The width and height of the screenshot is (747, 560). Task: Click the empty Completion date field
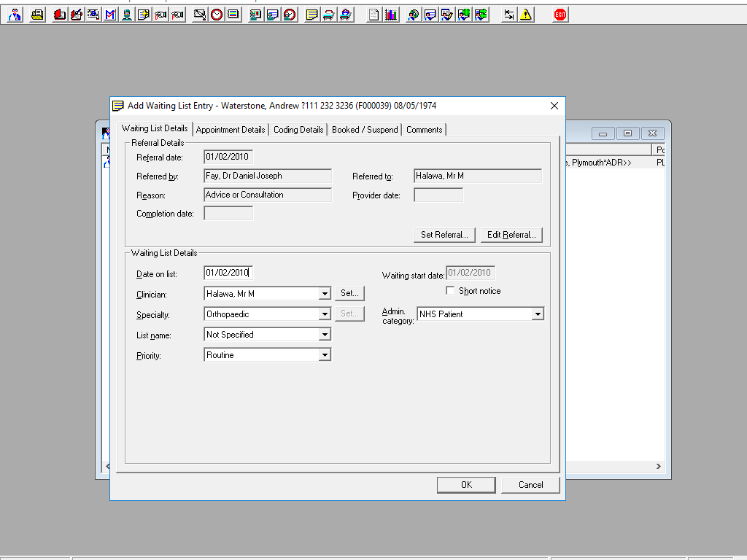tap(228, 214)
